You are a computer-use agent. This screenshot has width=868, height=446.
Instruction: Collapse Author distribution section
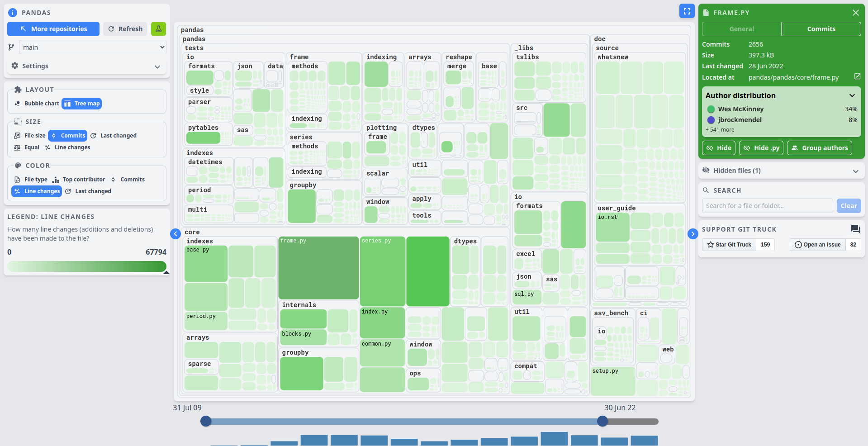(852, 95)
